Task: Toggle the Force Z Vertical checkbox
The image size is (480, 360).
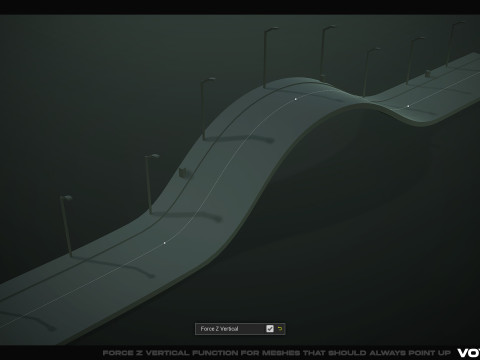Action: [x=270, y=329]
